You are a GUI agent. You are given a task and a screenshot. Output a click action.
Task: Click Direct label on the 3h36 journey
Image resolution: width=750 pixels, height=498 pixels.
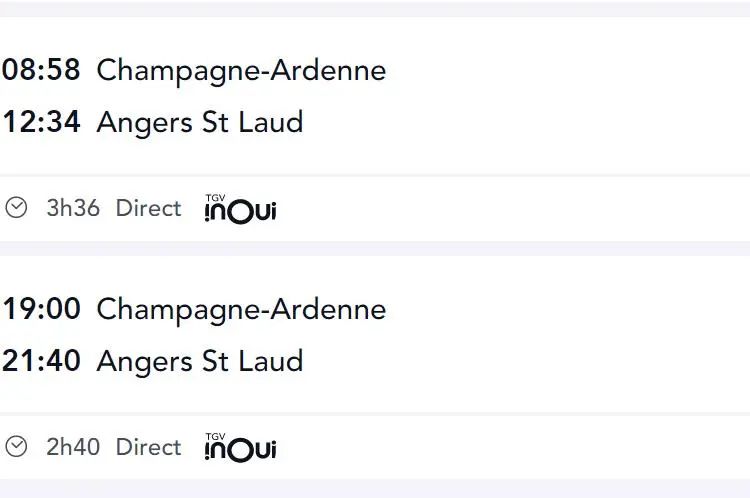point(149,208)
